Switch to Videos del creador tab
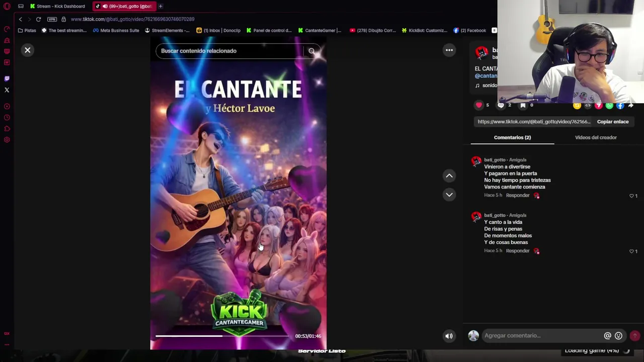This screenshot has height=362, width=644. click(596, 137)
